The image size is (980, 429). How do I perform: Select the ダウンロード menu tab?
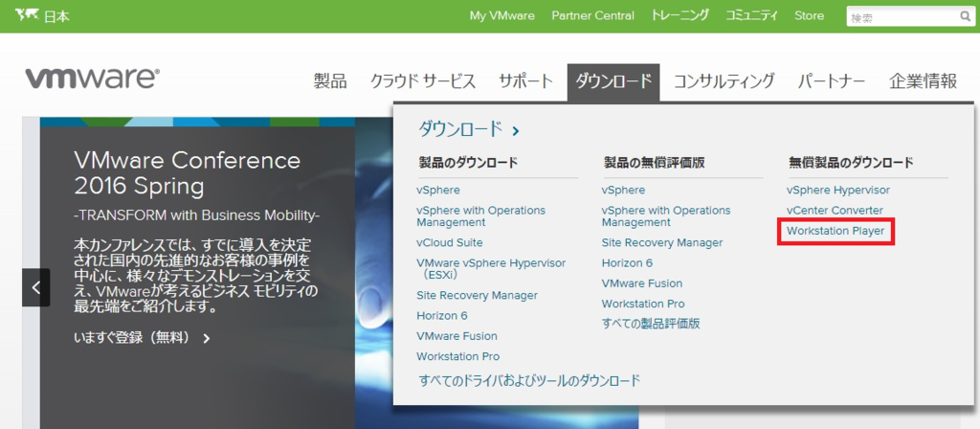coord(613,82)
